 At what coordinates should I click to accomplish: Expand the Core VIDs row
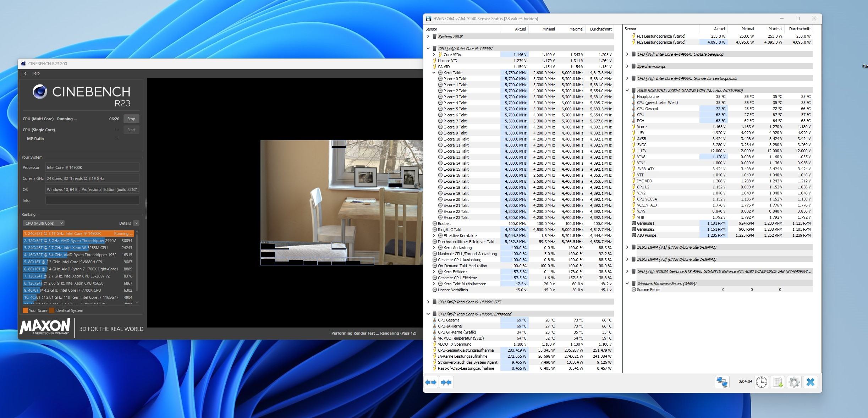click(x=434, y=55)
